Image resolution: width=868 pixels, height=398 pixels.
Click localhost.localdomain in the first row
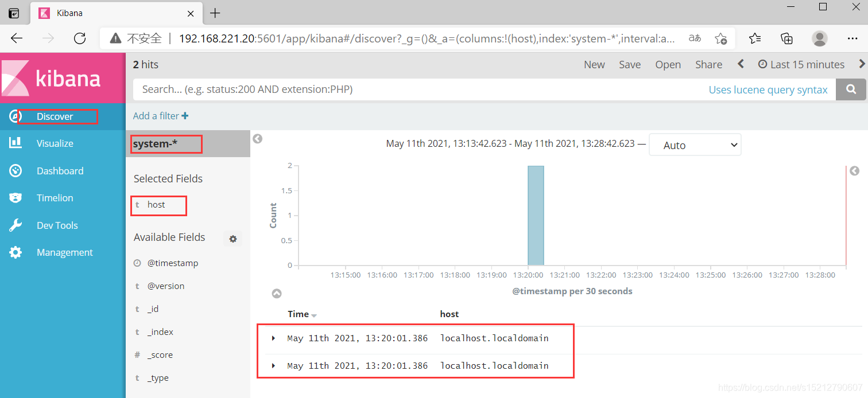point(494,338)
